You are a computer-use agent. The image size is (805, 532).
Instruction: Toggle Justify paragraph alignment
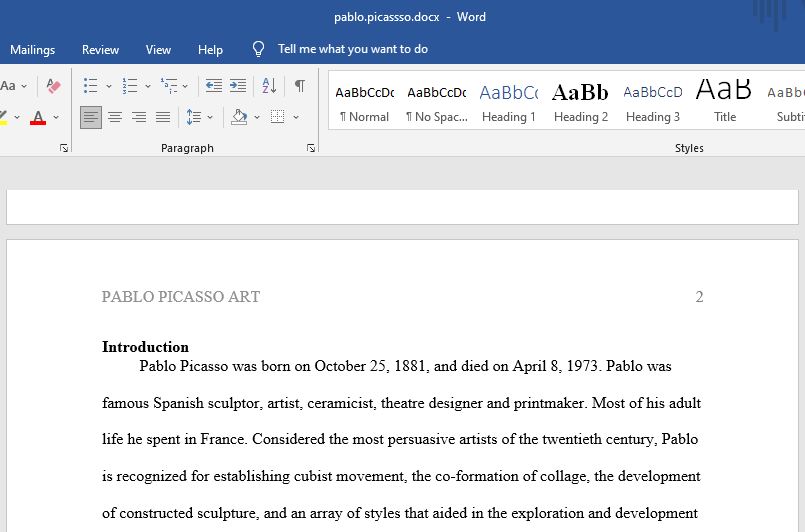tap(163, 117)
